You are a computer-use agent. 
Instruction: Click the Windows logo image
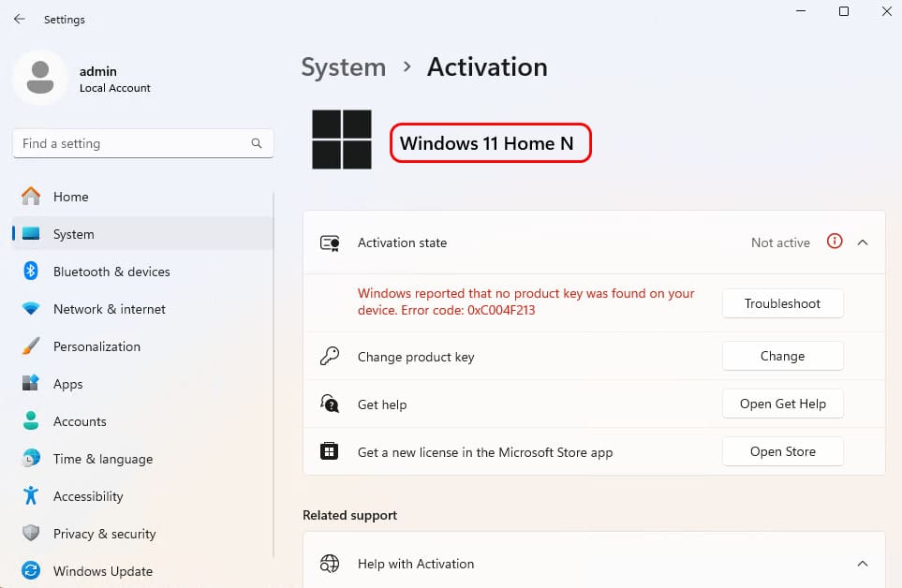point(342,140)
